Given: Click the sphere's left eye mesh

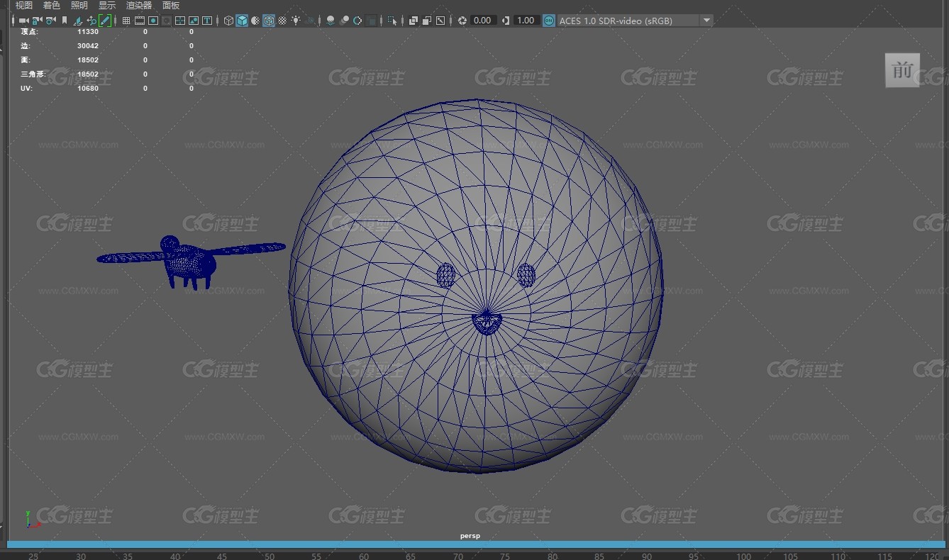Looking at the screenshot, I should 445,275.
